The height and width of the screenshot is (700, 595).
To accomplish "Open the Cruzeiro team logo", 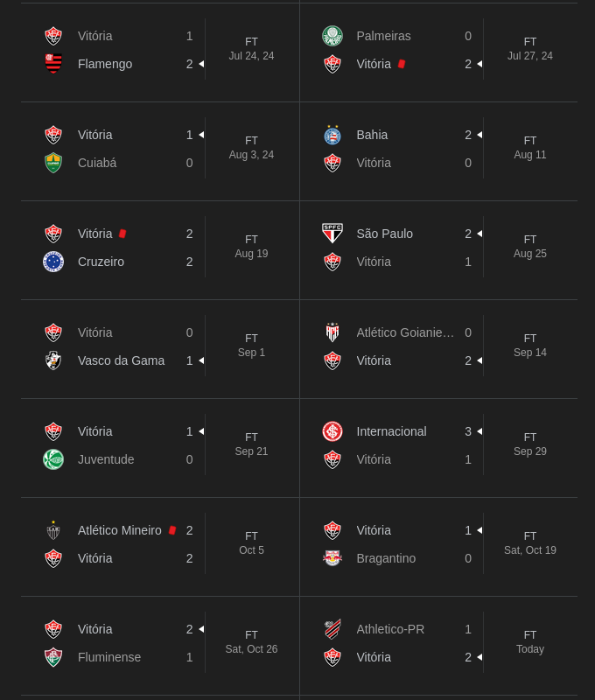I will (x=53, y=262).
